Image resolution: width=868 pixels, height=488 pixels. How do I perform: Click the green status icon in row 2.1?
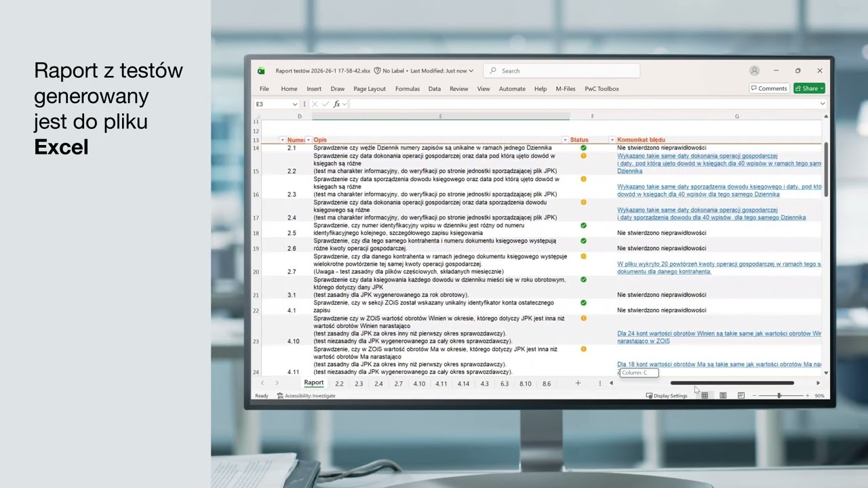pos(583,147)
